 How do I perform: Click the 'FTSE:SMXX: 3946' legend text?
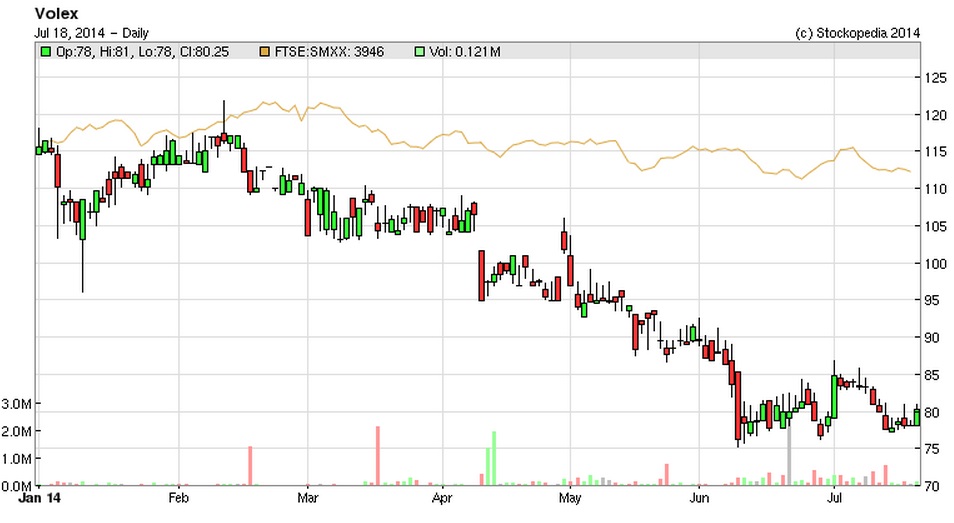(329, 52)
